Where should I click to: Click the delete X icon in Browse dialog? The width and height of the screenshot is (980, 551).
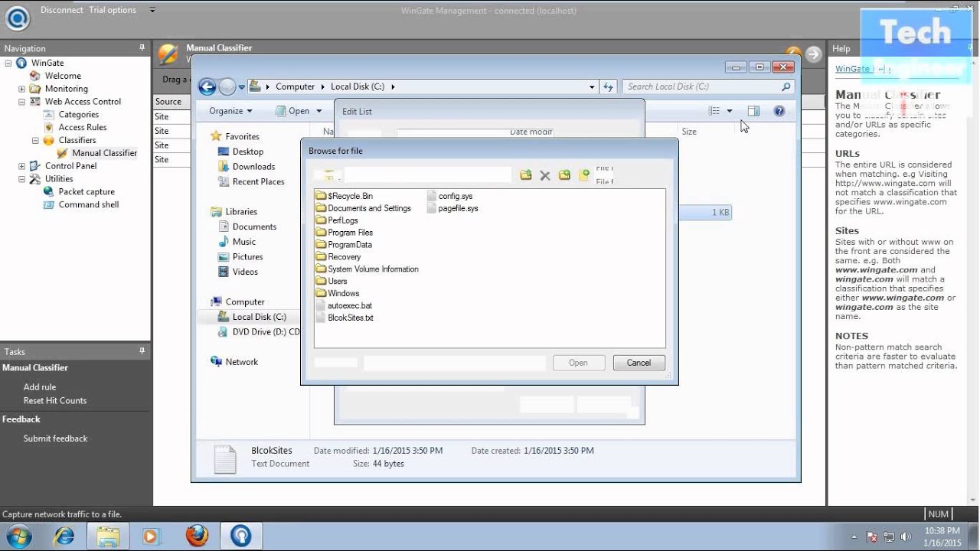click(545, 175)
